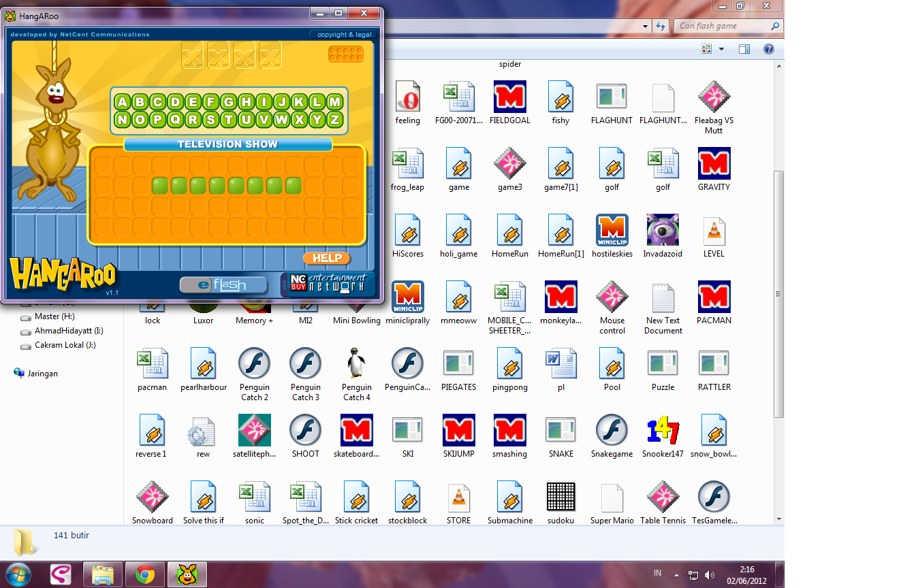Screen dimensions: 918x588
Task: Click the IN language indicator
Action: click(658, 574)
